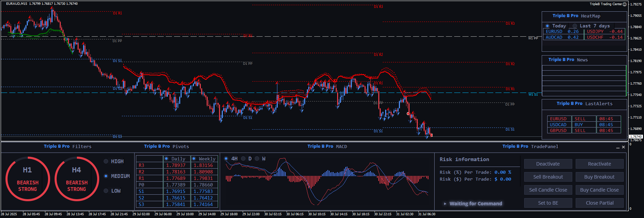Viewport: 644px width, 218px height.
Task: Toggle the Weekly pivots option
Action: [194, 159]
